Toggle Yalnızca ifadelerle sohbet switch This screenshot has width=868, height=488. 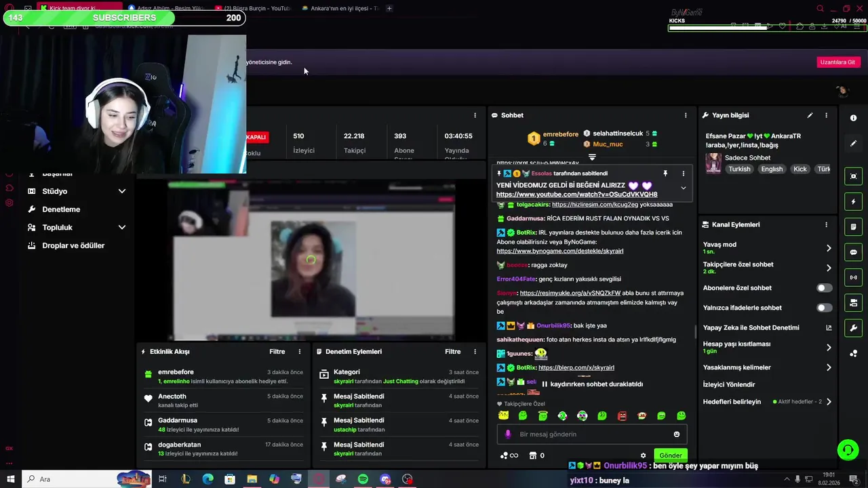824,308
